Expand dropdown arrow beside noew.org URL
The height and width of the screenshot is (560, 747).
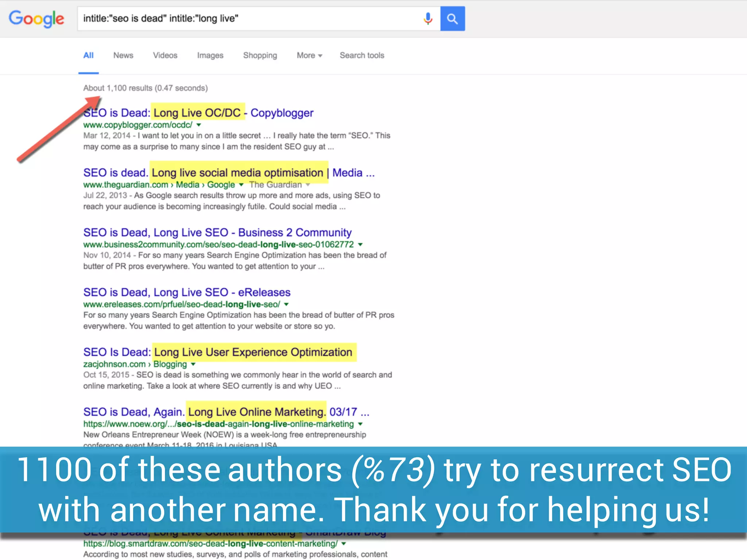coord(360,424)
